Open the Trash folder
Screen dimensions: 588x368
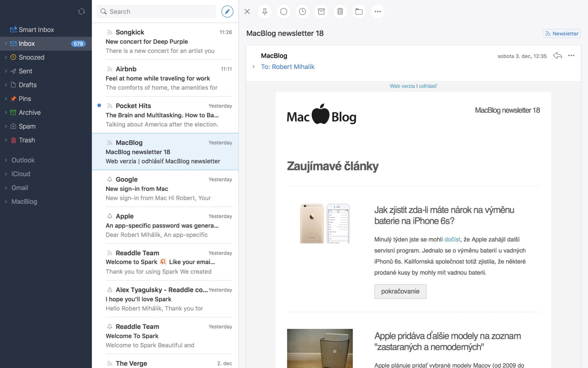(46, 140)
